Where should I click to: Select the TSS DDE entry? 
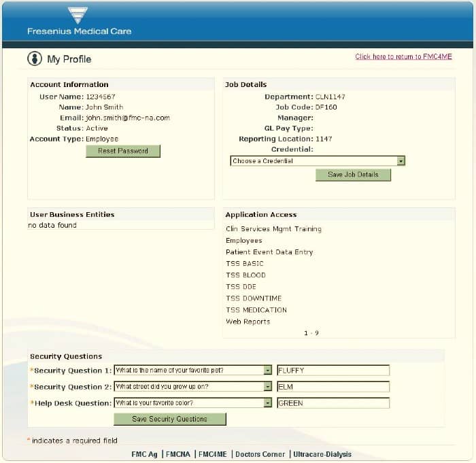241,287
